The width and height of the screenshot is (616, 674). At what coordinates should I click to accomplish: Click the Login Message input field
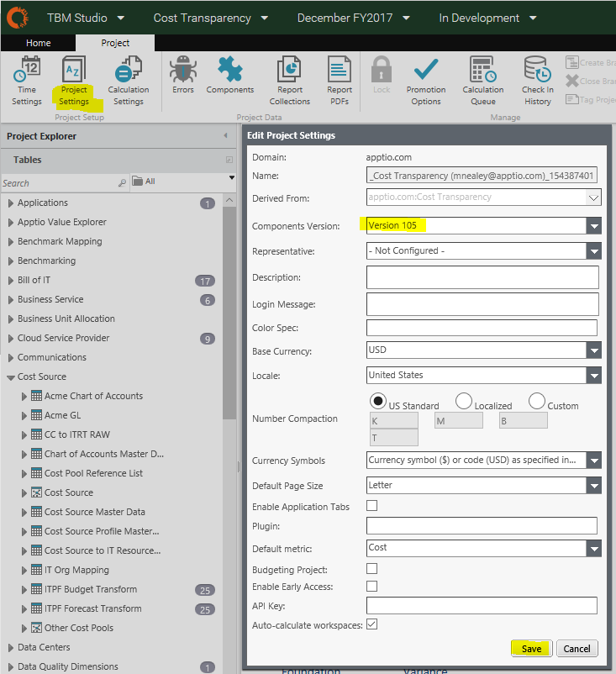click(482, 304)
